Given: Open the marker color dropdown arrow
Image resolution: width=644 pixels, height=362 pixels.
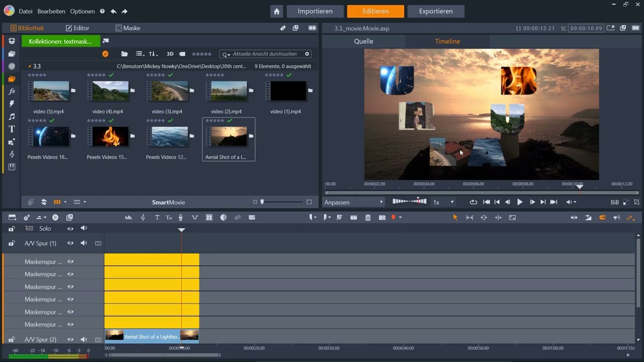Looking at the screenshot, I should point(400,217).
